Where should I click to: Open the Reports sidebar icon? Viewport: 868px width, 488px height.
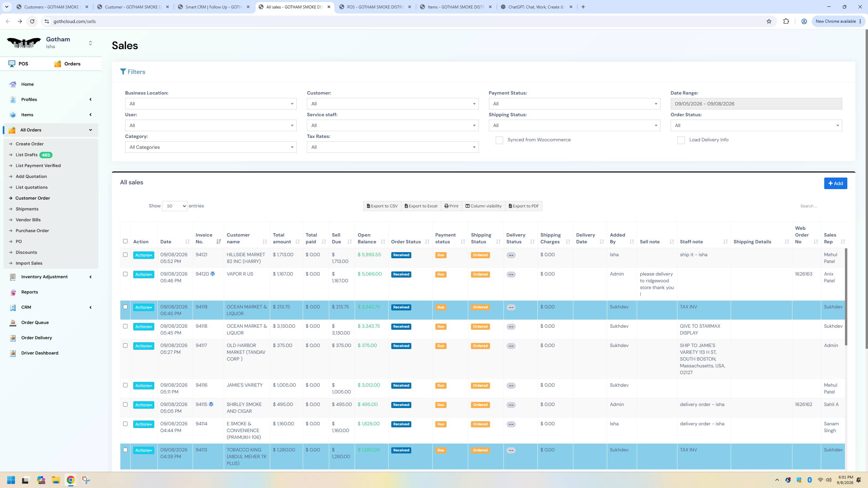pyautogui.click(x=13, y=292)
